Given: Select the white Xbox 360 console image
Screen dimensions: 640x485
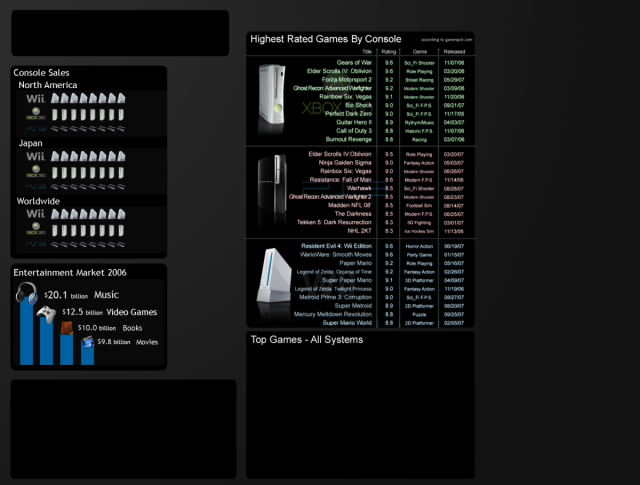Looking at the screenshot, I should coord(272,95).
